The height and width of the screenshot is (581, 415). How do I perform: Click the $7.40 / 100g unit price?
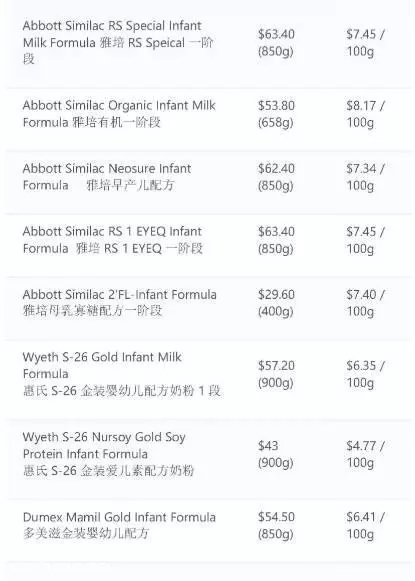click(x=365, y=303)
